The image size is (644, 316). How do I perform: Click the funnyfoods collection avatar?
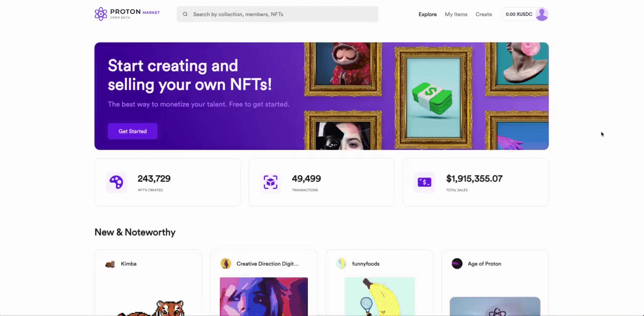[342, 264]
